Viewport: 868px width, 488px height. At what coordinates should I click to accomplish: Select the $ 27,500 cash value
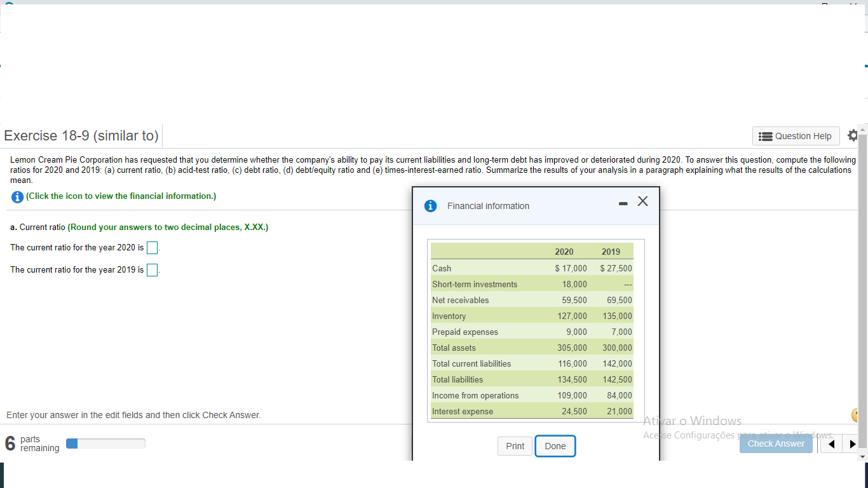616,268
